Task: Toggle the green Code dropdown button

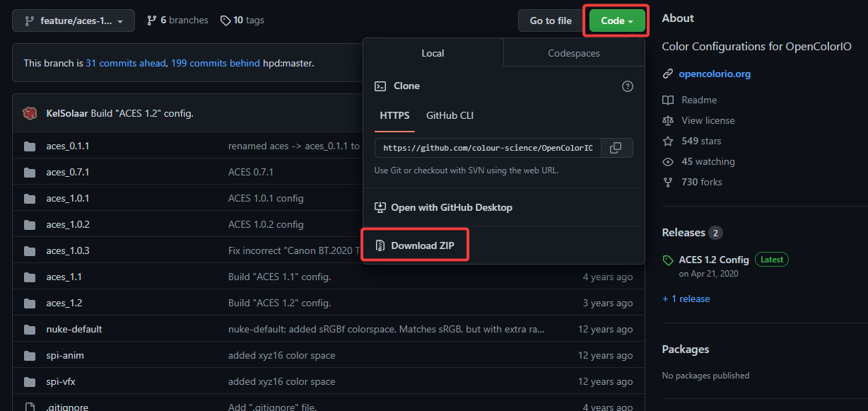Action: click(x=617, y=21)
